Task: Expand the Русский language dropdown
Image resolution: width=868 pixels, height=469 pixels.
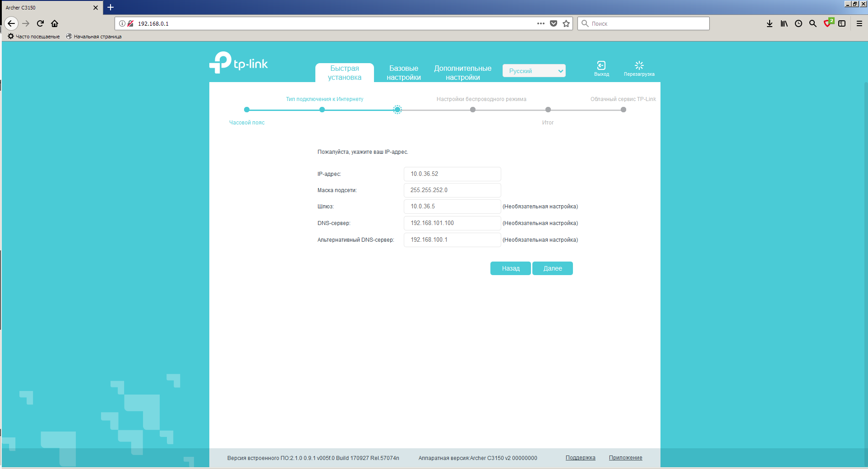Action: [x=534, y=71]
